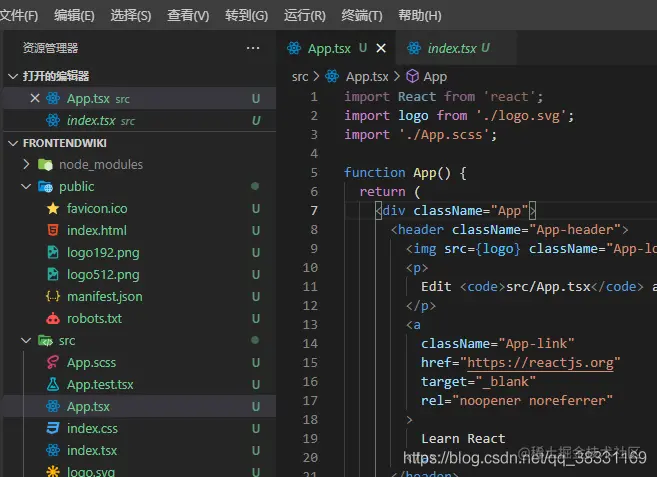Viewport: 657px width, 477px height.
Task: Click React icon in breadcrumb path
Action: pos(332,77)
